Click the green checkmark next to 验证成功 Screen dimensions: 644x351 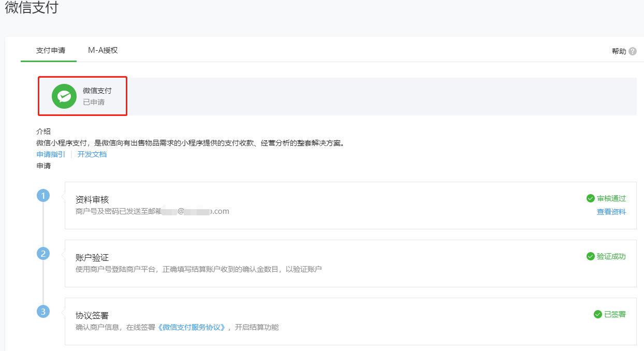coord(590,256)
